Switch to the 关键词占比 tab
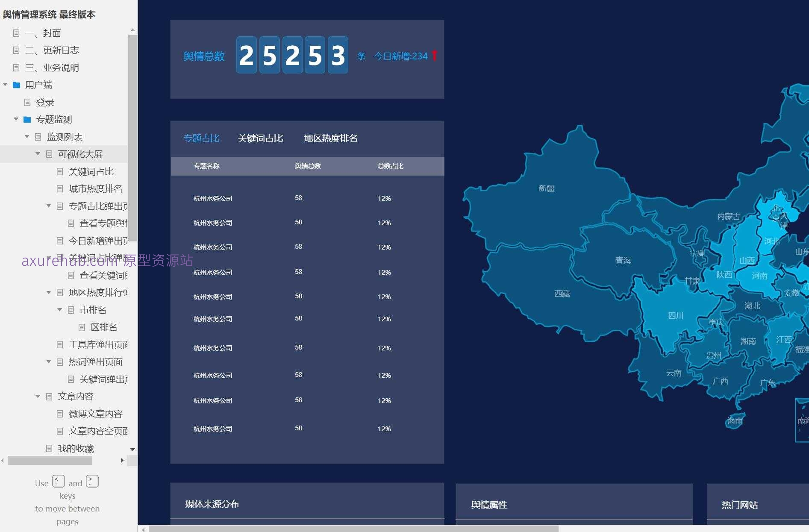 click(x=260, y=138)
